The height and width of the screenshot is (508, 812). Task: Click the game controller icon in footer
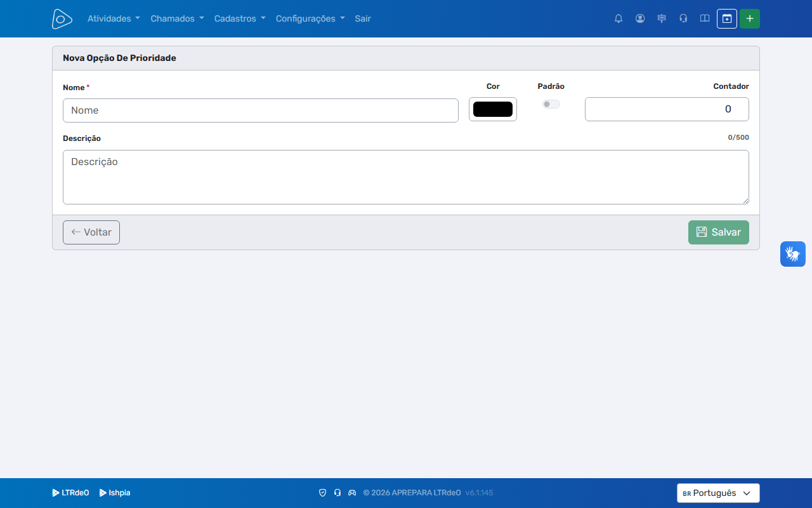(x=352, y=493)
